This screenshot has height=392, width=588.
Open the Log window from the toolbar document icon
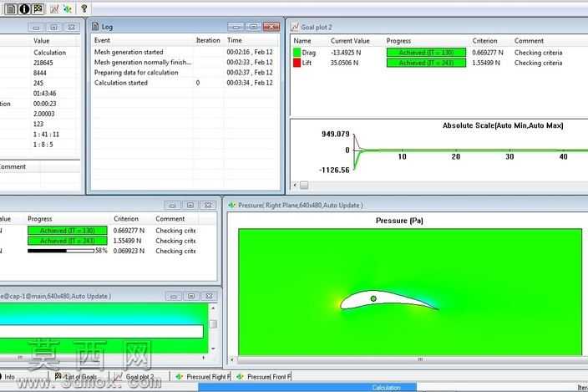pyautogui.click(x=11, y=8)
